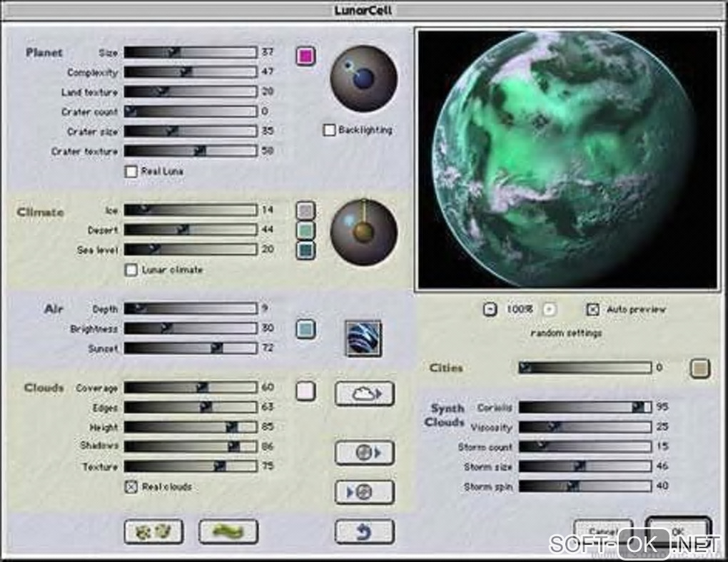Click the dice randomize button
The height and width of the screenshot is (562, 728).
[x=153, y=531]
